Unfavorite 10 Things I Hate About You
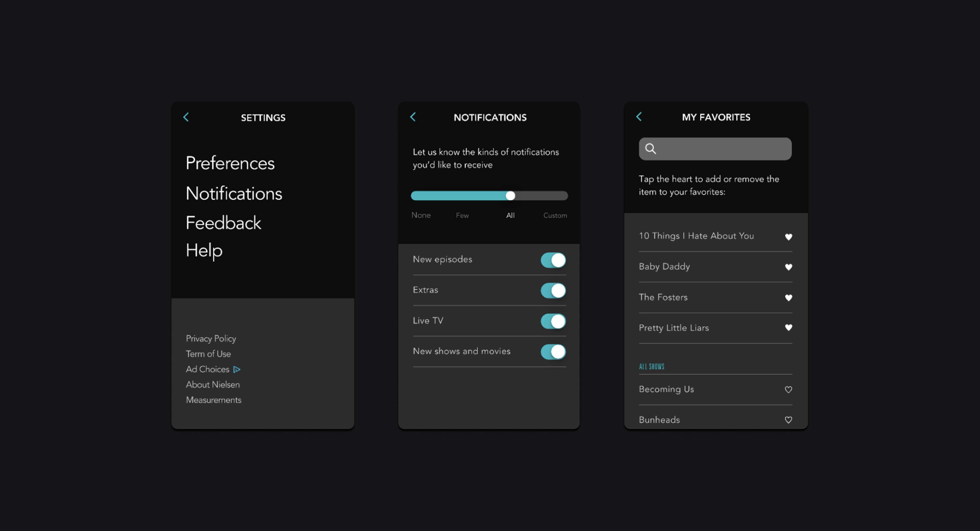This screenshot has width=980, height=531. click(788, 237)
